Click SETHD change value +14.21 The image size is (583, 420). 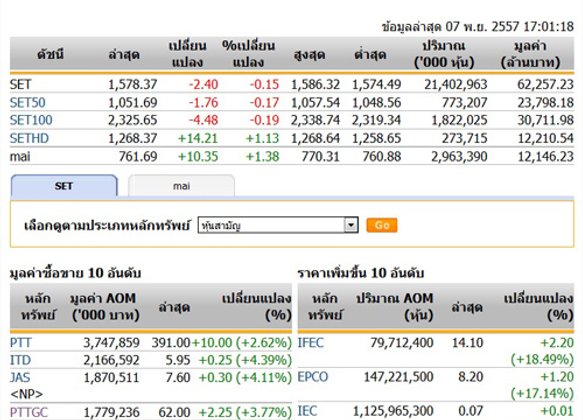pyautogui.click(x=197, y=138)
